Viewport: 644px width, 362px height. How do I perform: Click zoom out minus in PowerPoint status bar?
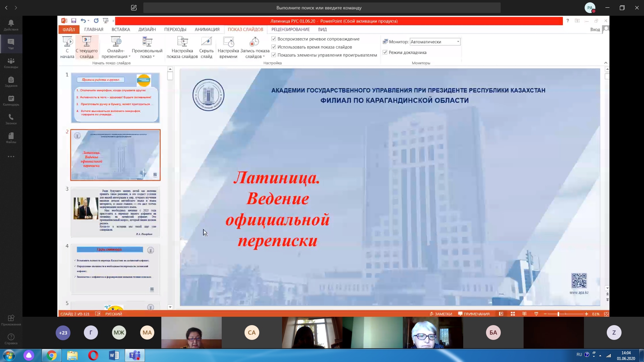[545, 314]
